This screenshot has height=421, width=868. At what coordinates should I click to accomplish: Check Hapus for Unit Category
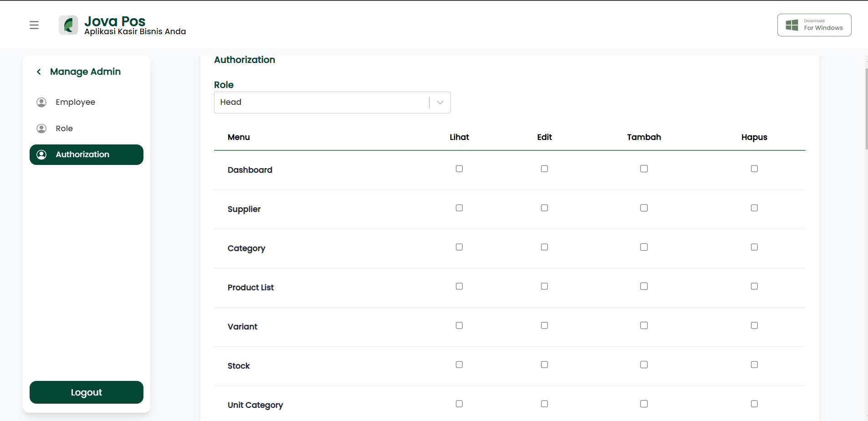coord(754,404)
